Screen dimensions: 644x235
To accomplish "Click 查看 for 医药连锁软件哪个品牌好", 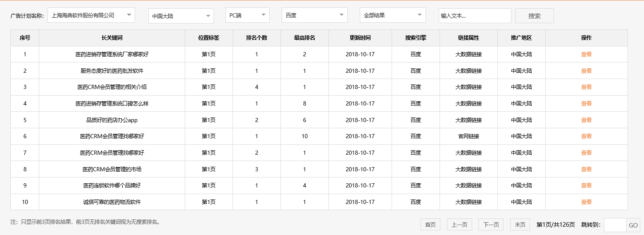I will [586, 185].
